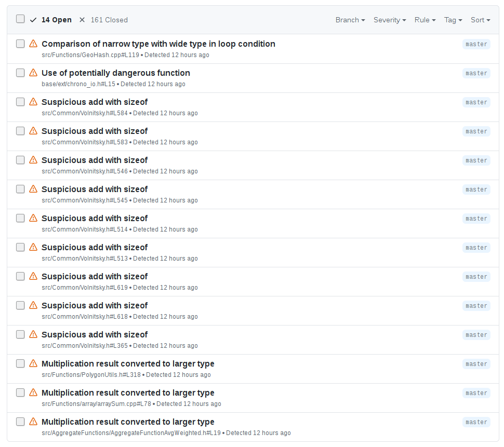Click warning icon for Volnitsky.h#L514 alert

[33, 218]
